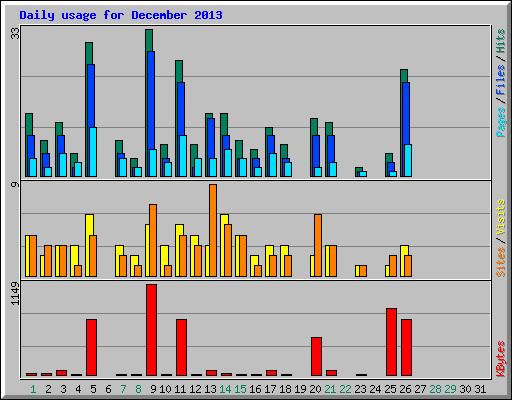
Task: Click the red KBytes bar for day 26
Action: (x=406, y=348)
